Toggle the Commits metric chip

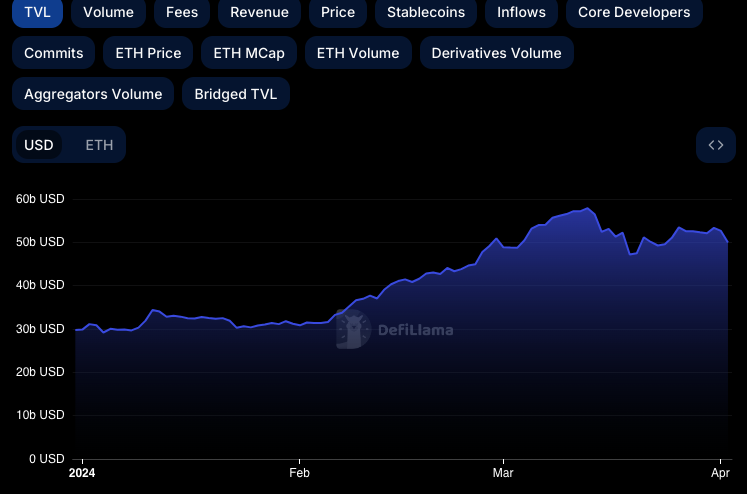coord(53,53)
